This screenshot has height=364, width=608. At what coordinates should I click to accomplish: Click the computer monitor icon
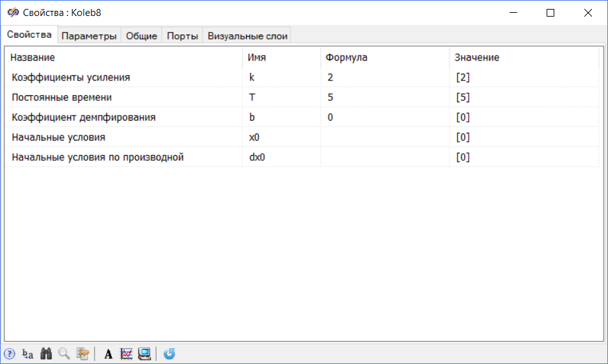(144, 353)
